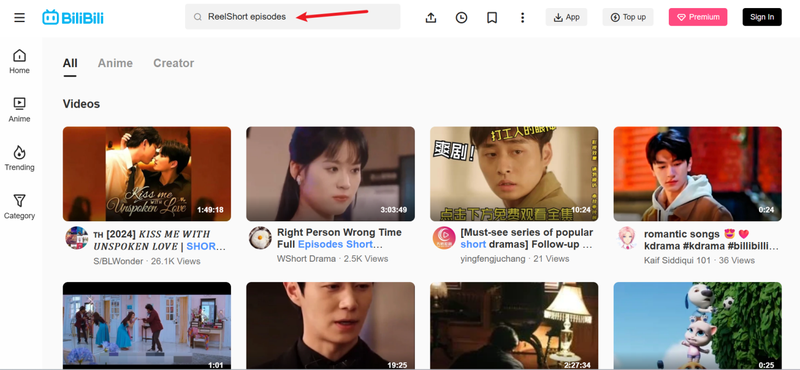Open the 3:03:49 video thumbnail
This screenshot has width=800, height=370.
click(331, 174)
